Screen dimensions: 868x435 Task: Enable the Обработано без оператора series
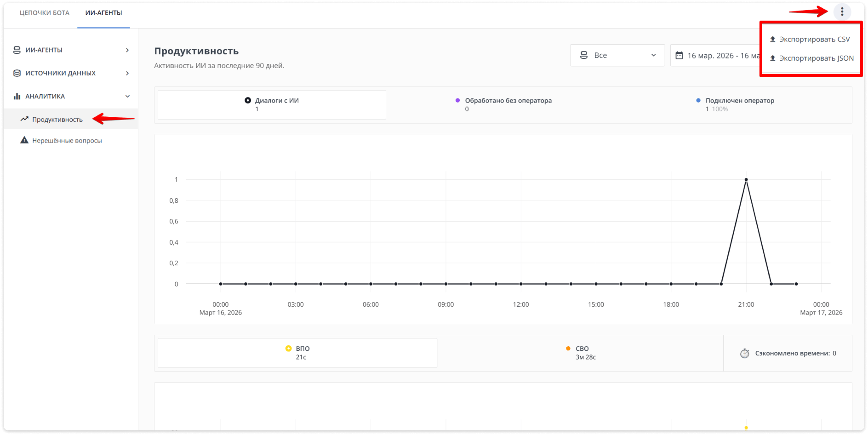[457, 100]
